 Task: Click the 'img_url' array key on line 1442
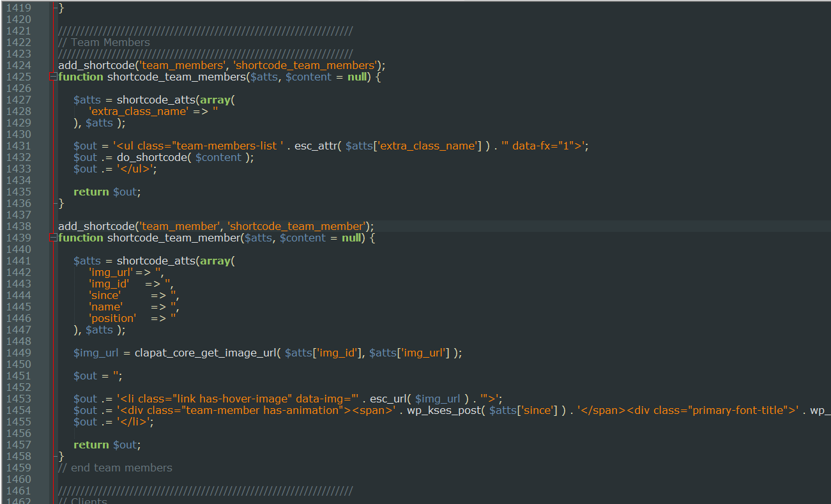tap(111, 272)
